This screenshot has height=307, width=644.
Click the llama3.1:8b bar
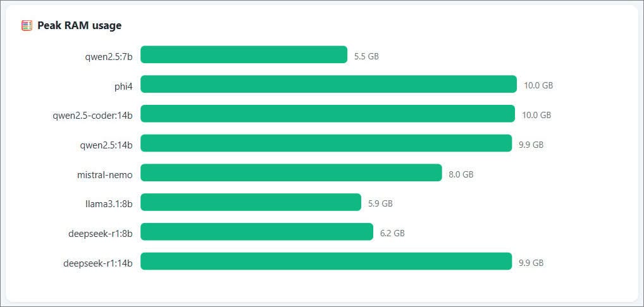point(251,202)
